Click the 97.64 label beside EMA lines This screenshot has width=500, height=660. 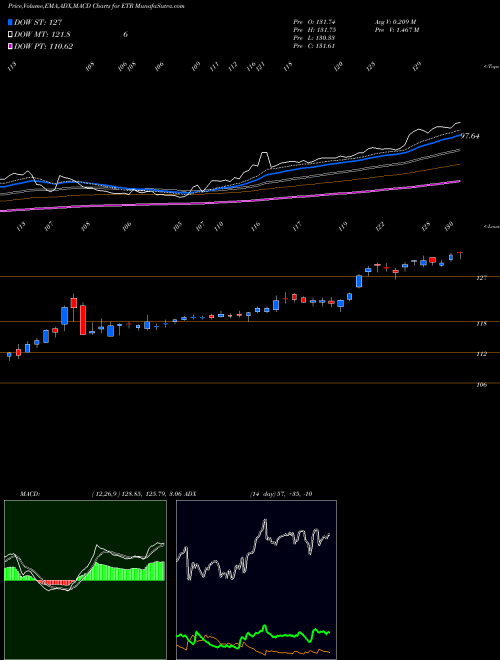pyautogui.click(x=471, y=136)
